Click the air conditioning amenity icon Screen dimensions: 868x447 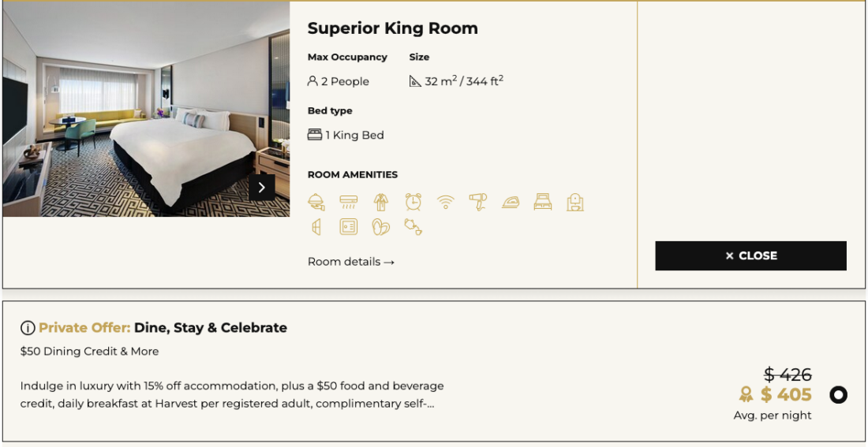pos(349,203)
